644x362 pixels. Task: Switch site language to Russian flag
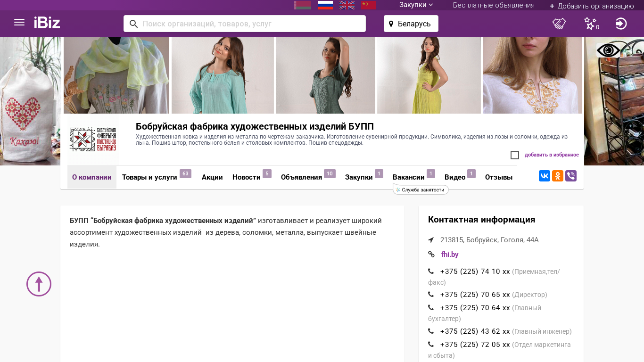coord(325,5)
